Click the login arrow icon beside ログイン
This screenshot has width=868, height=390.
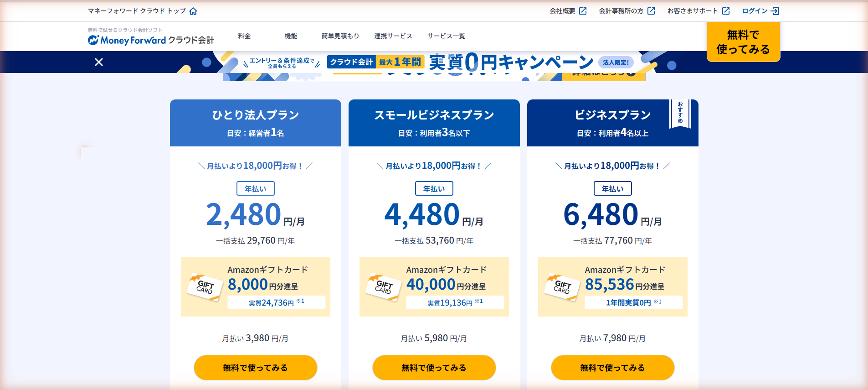point(775,11)
